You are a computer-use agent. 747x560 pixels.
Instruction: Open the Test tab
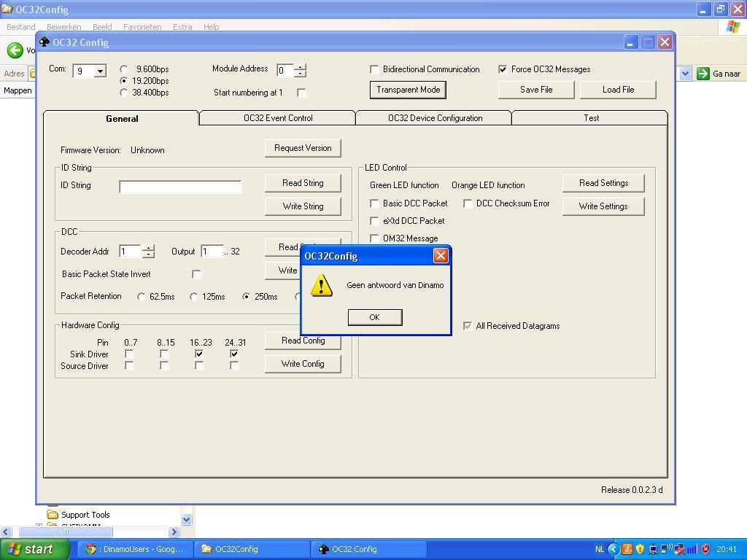tap(591, 118)
